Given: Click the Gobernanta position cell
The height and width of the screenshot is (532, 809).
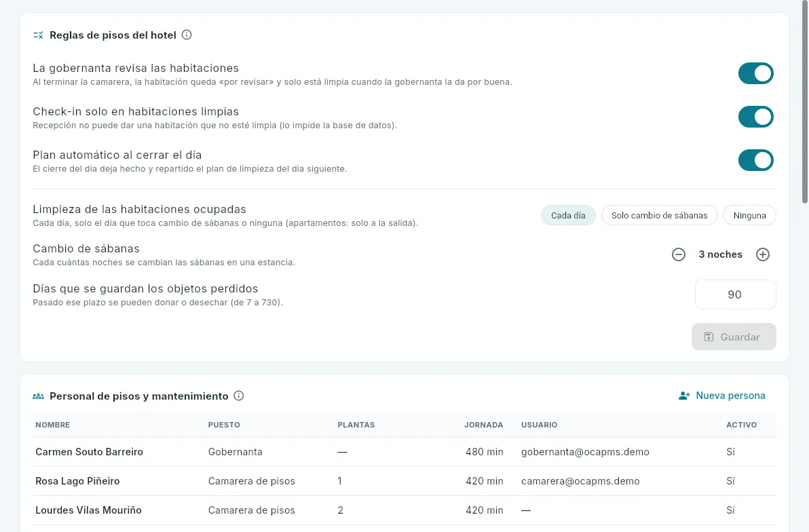Looking at the screenshot, I should point(236,452).
